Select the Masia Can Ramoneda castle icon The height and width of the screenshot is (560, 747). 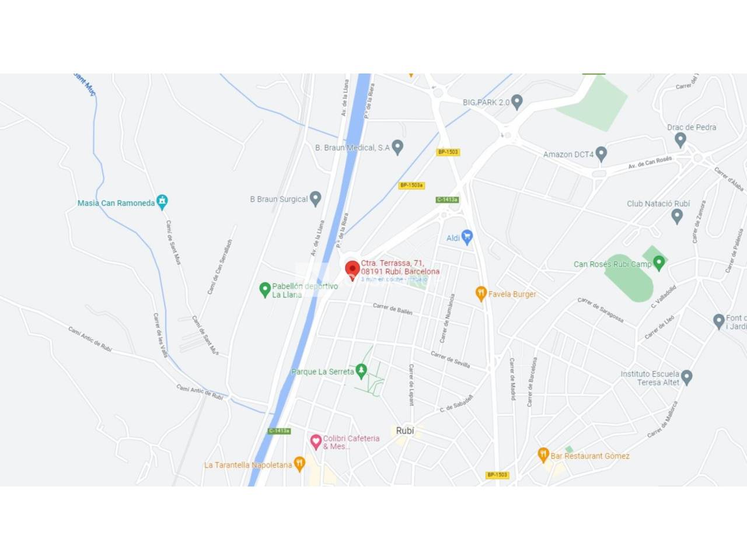coord(162,202)
